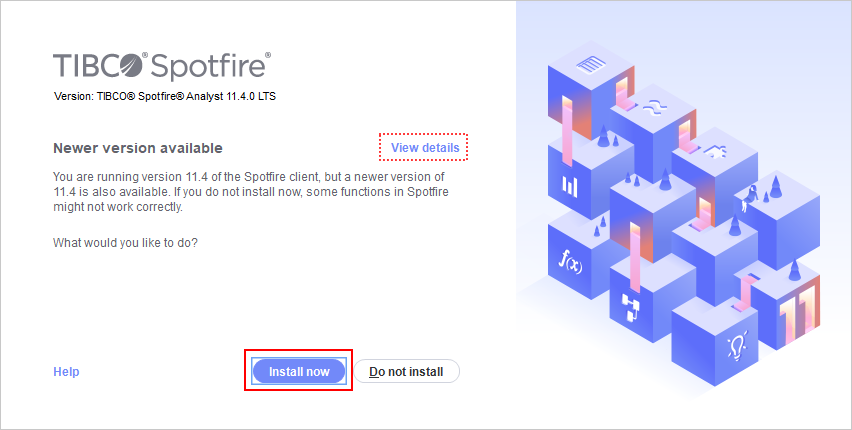The height and width of the screenshot is (430, 852).
Task: Click the bar chart icon on the cube
Action: 569,185
